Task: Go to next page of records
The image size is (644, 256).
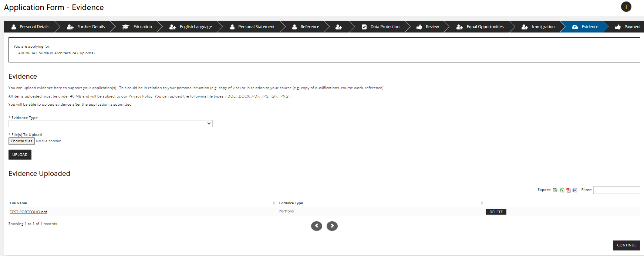Action: point(332,226)
